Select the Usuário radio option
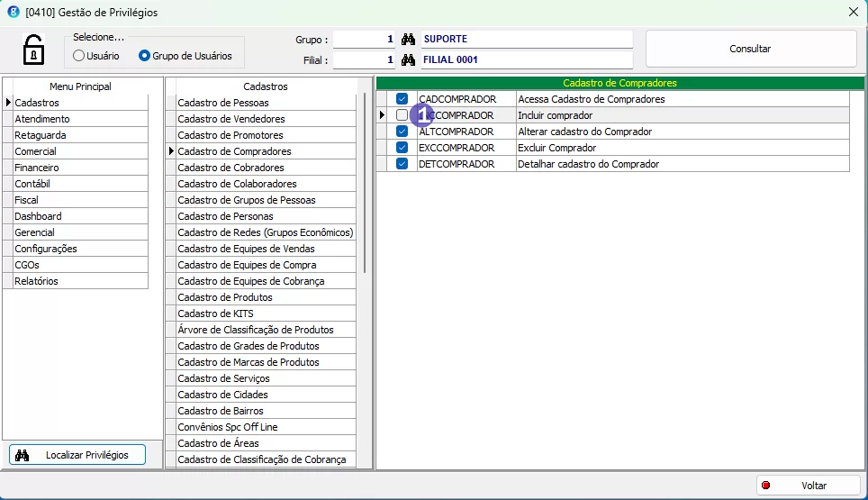The height and width of the screenshot is (500, 868). click(x=79, y=56)
